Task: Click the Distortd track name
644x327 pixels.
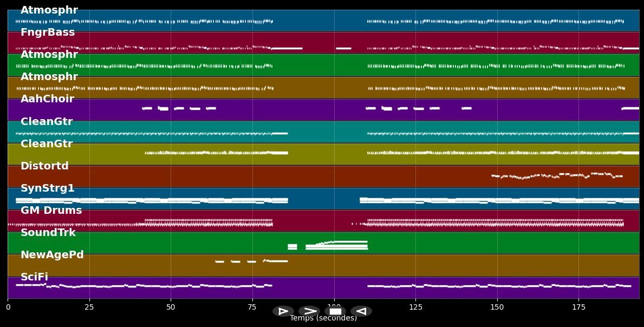Action: pyautogui.click(x=44, y=166)
